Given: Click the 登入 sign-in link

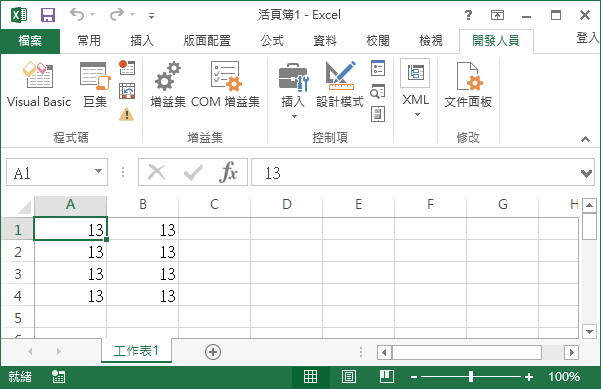Looking at the screenshot, I should click(588, 38).
